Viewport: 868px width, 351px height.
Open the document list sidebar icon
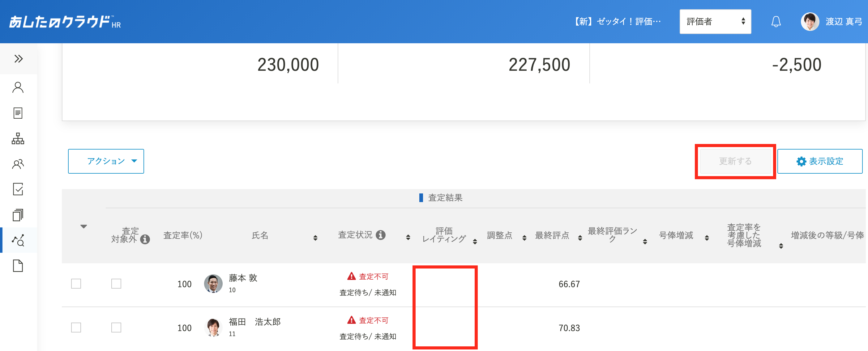tap(18, 113)
